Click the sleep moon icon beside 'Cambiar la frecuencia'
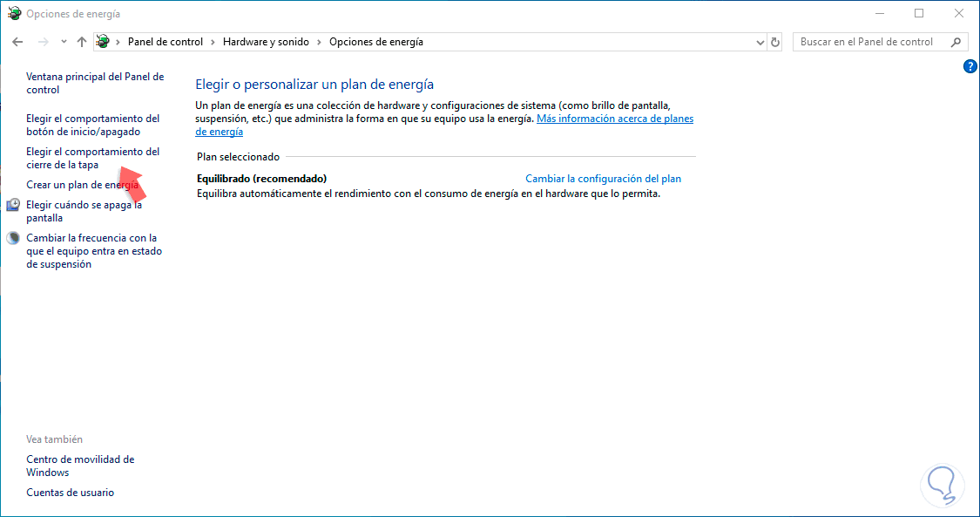Screen dimensions: 980x517 (x=12, y=236)
